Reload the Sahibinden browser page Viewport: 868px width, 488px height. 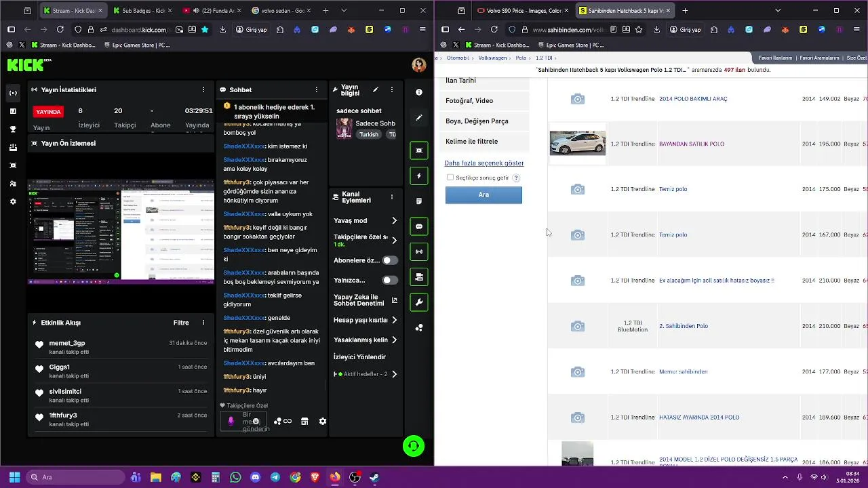[494, 30]
